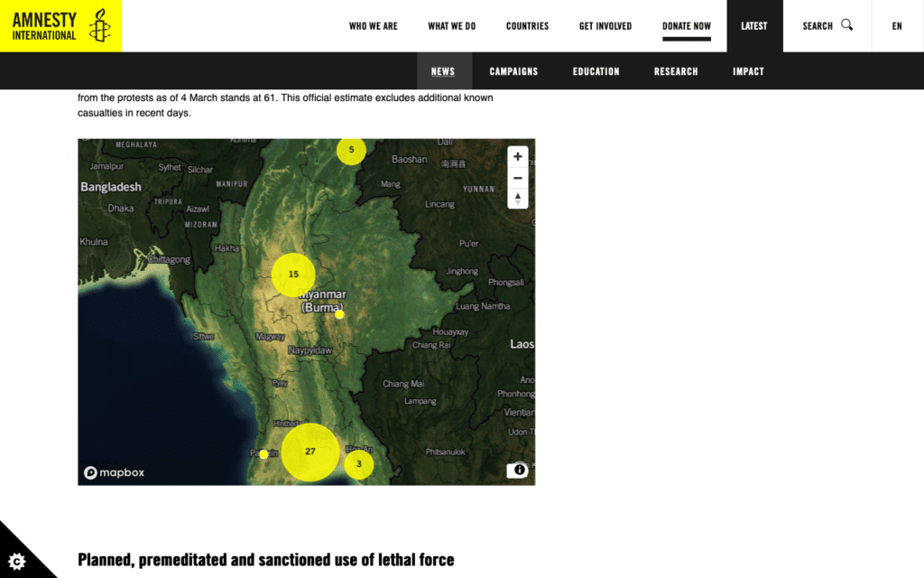The image size is (924, 578).
Task: Click the Donate Now link
Action: 687,26
